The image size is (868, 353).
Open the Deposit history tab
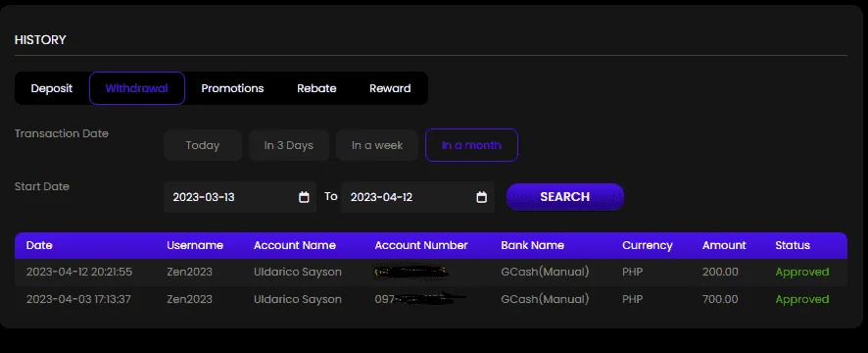click(52, 88)
